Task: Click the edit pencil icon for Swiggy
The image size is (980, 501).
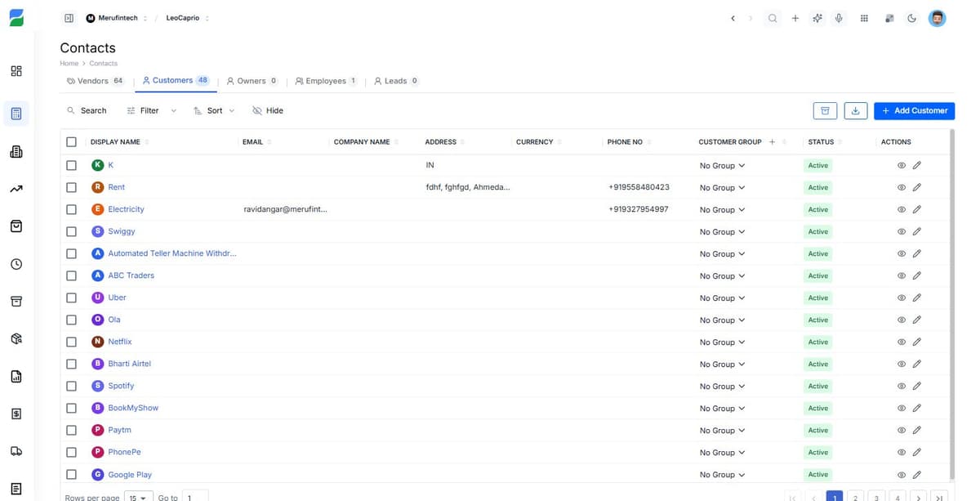Action: tap(916, 231)
